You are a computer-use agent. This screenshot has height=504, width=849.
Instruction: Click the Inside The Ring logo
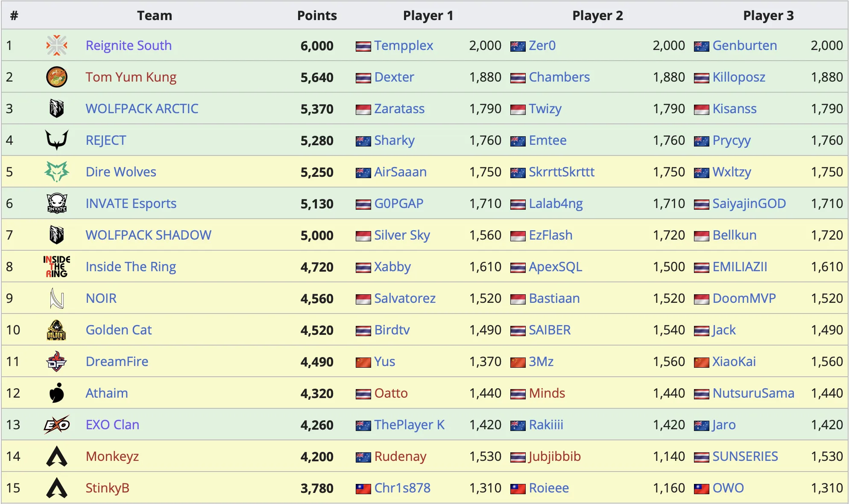tap(56, 267)
